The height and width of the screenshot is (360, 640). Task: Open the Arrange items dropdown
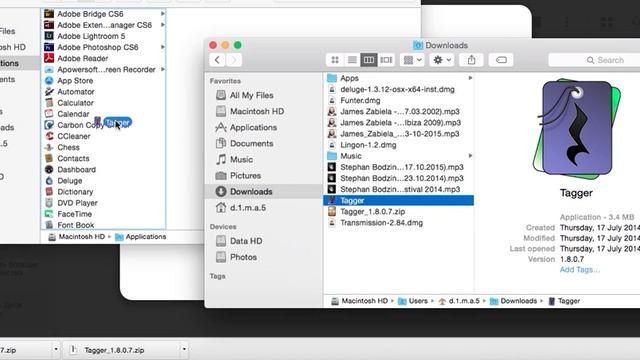pyautogui.click(x=412, y=60)
